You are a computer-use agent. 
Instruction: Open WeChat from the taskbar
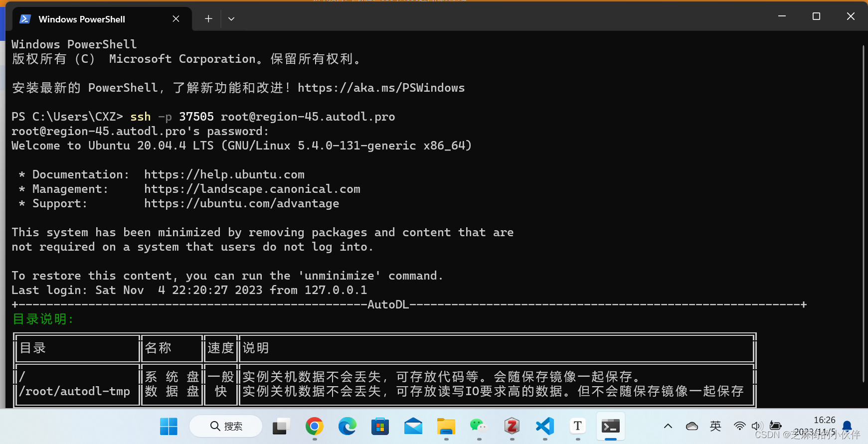[479, 427]
